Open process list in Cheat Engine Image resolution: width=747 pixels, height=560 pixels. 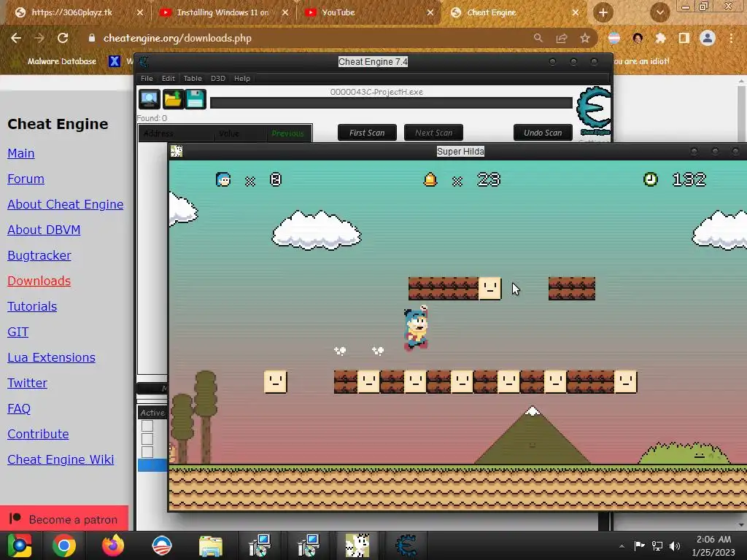pos(149,99)
